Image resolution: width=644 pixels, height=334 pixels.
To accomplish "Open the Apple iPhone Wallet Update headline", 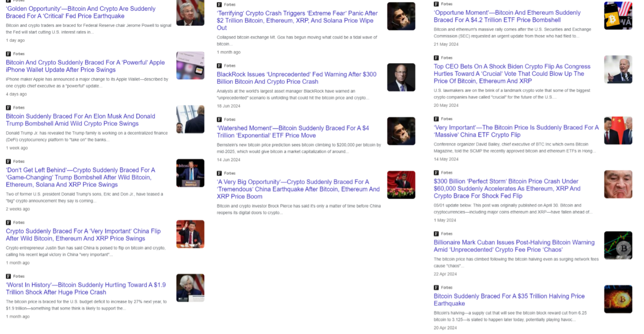I will (x=85, y=66).
